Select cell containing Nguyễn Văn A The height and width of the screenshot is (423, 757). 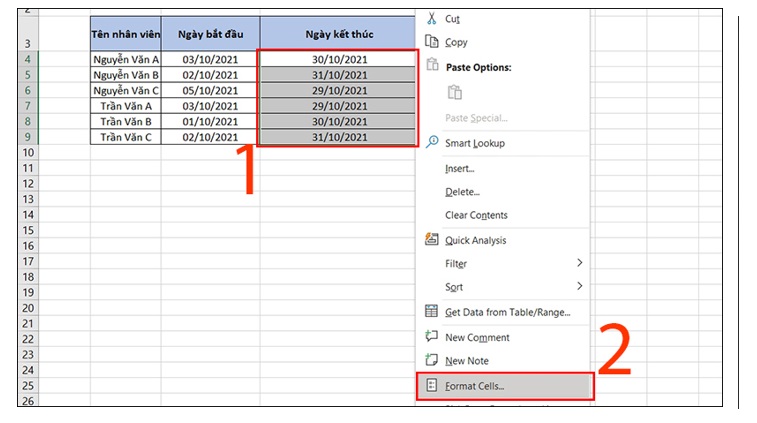[125, 58]
